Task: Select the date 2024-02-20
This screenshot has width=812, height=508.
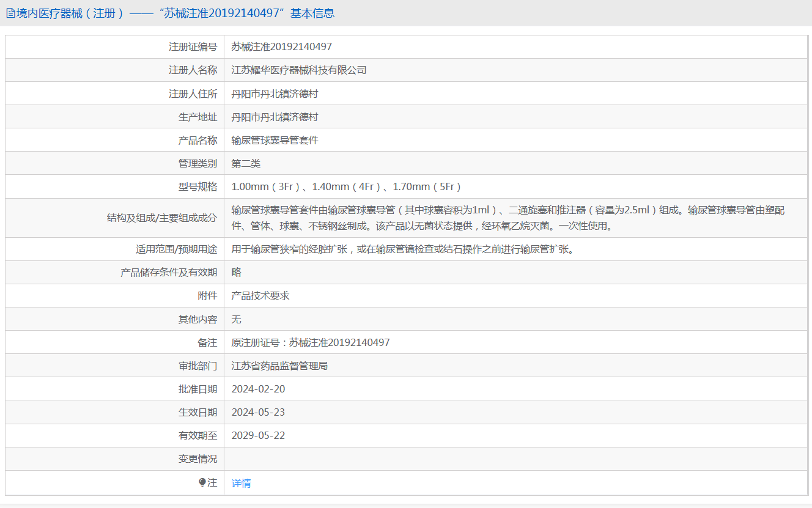Action: pos(258,389)
